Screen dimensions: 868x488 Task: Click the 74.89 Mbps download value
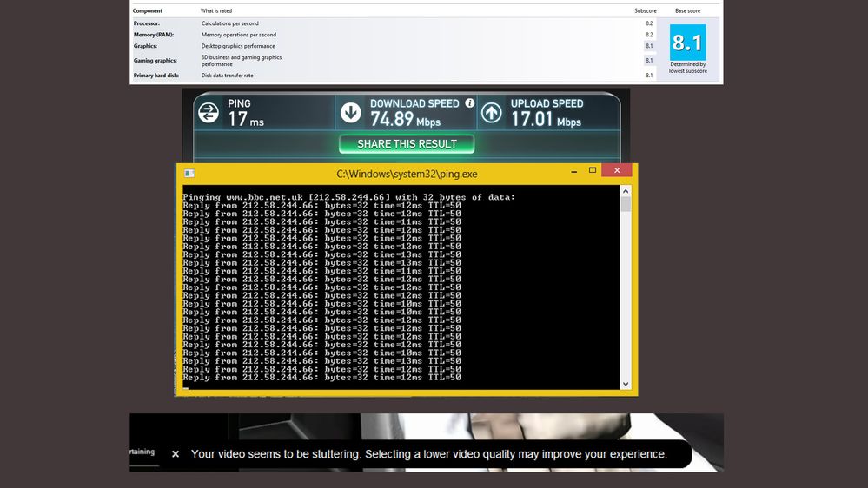coord(405,119)
